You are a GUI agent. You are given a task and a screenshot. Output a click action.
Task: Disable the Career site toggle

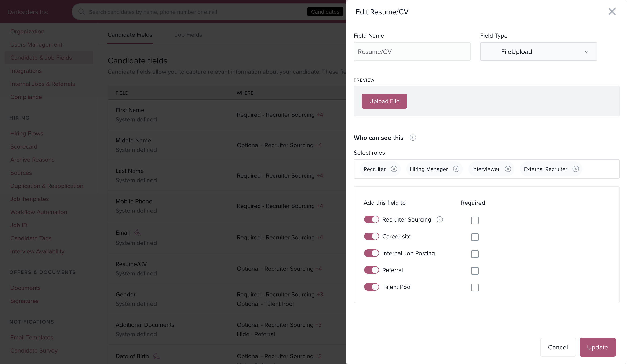(x=371, y=236)
